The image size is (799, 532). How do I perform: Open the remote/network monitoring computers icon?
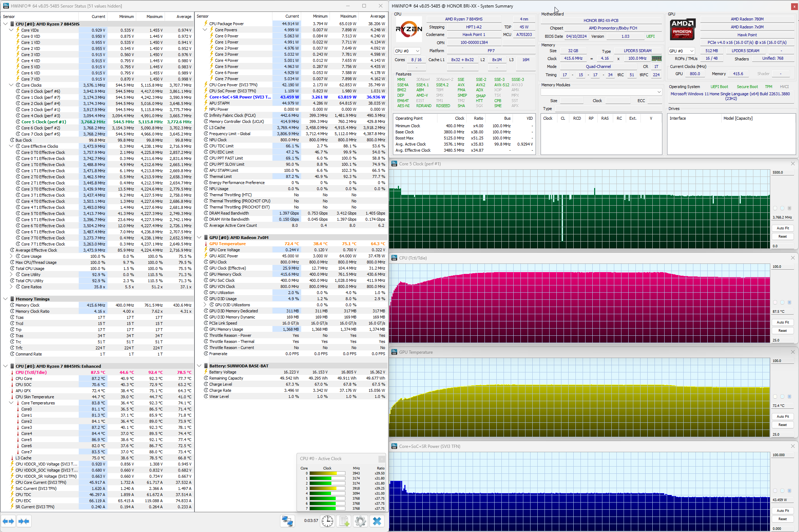click(287, 521)
